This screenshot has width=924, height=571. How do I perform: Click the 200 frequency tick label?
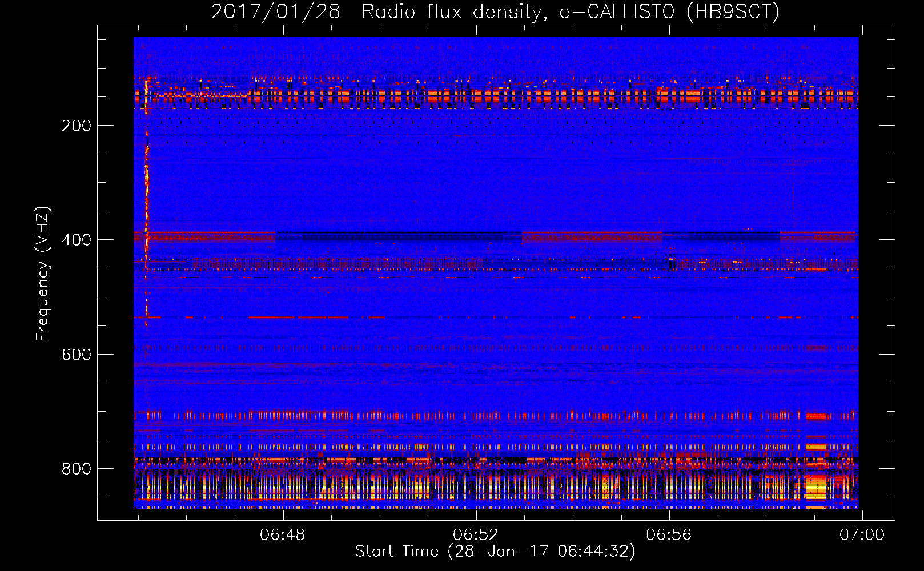77,126
